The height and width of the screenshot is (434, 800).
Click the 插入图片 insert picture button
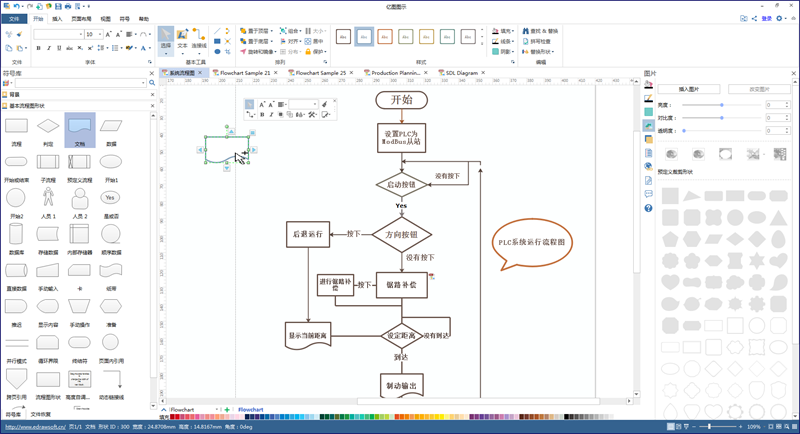689,89
